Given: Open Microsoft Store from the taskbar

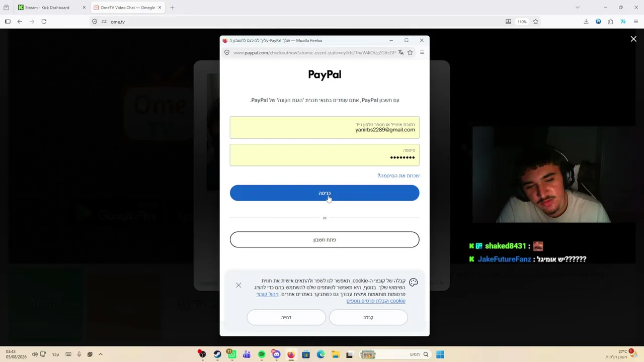Looking at the screenshot, I should [x=305, y=354].
